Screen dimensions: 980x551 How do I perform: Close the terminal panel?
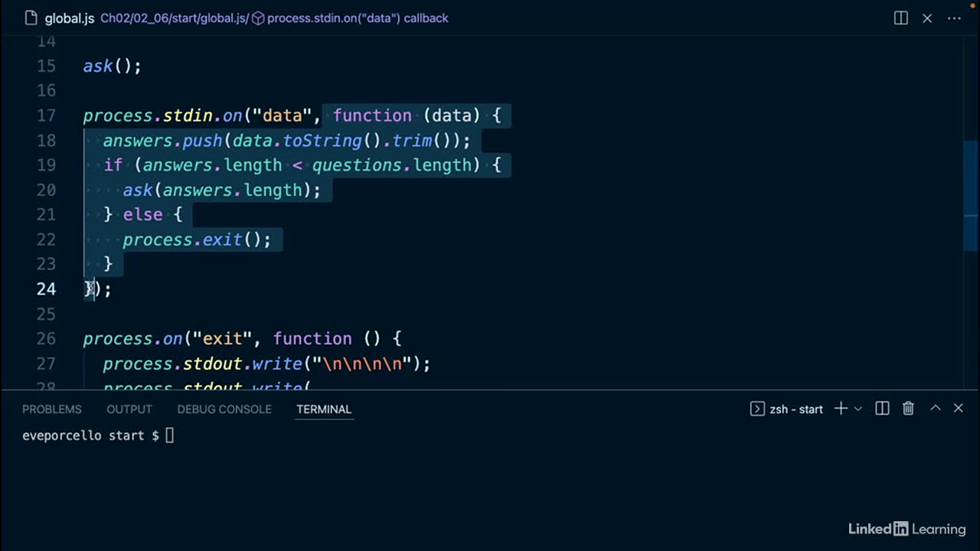point(959,409)
